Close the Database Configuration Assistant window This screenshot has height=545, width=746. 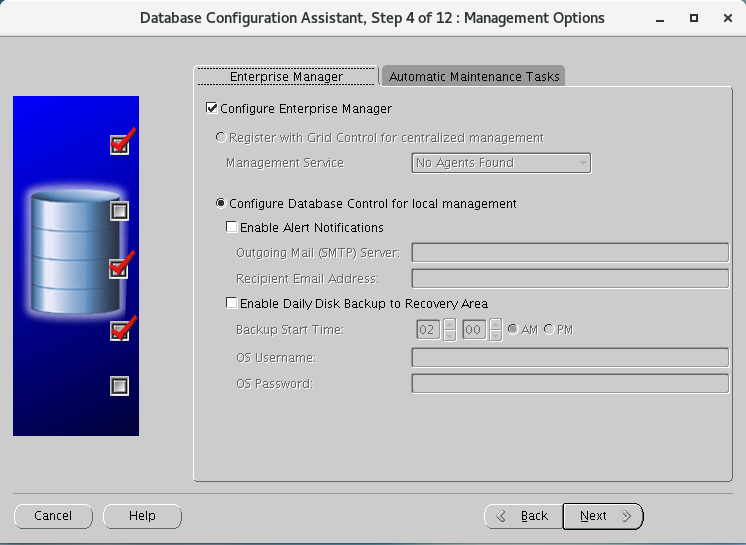728,18
